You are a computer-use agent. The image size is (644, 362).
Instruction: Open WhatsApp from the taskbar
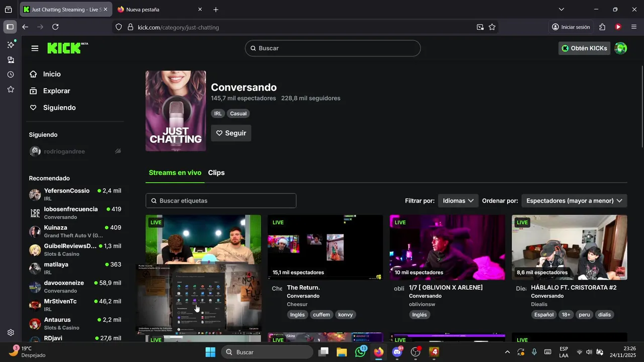tap(361, 352)
